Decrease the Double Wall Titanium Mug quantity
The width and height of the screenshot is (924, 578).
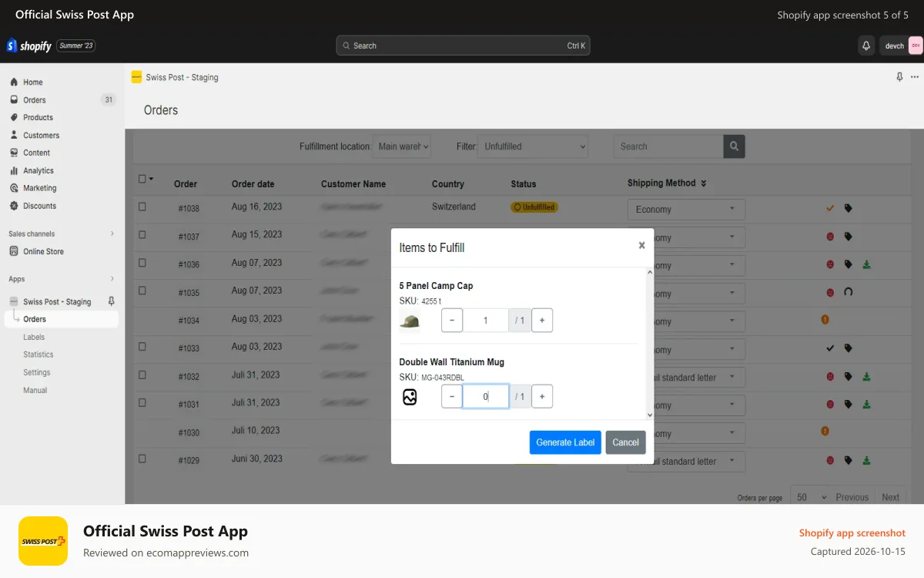pyautogui.click(x=452, y=396)
